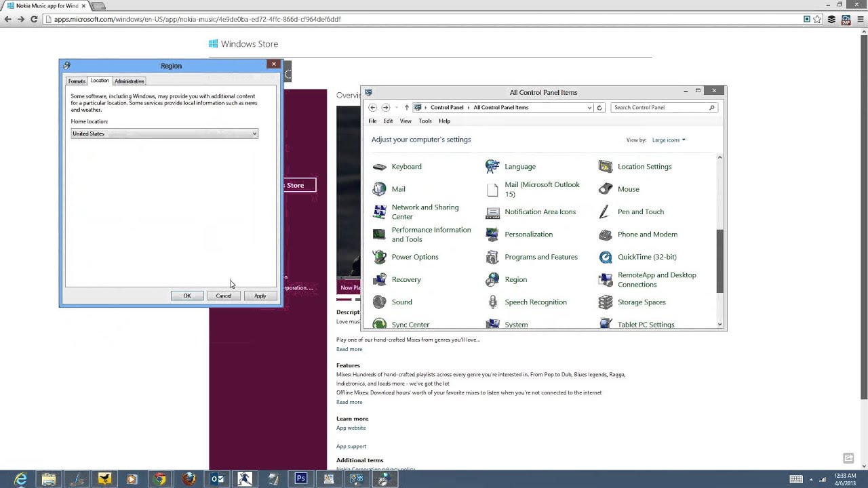Open Chrome hamburger menu
Image resolution: width=868 pixels, height=488 pixels.
click(x=860, y=19)
